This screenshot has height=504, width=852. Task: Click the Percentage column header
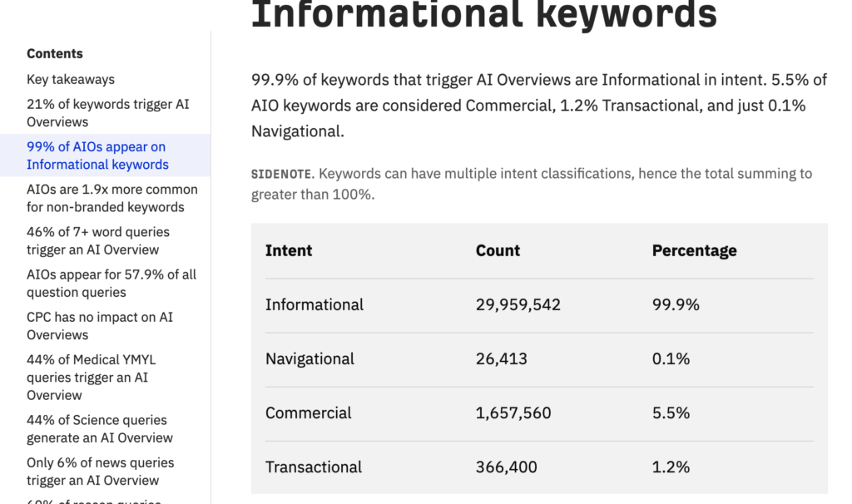click(694, 250)
